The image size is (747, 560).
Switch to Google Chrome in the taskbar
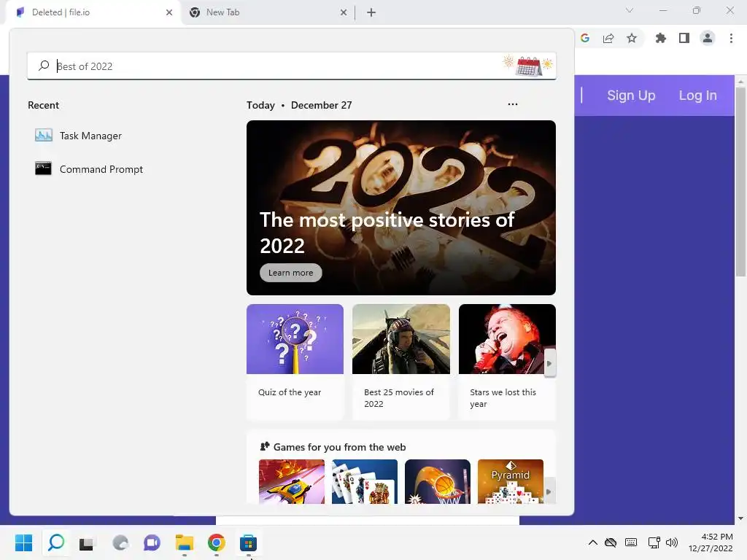click(216, 542)
